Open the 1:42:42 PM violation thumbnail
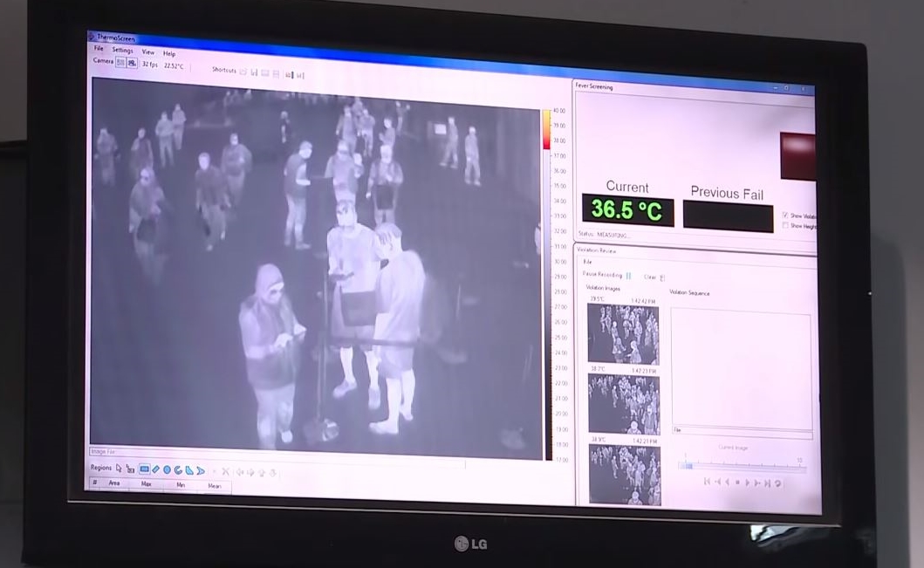The image size is (924, 568). [x=623, y=333]
